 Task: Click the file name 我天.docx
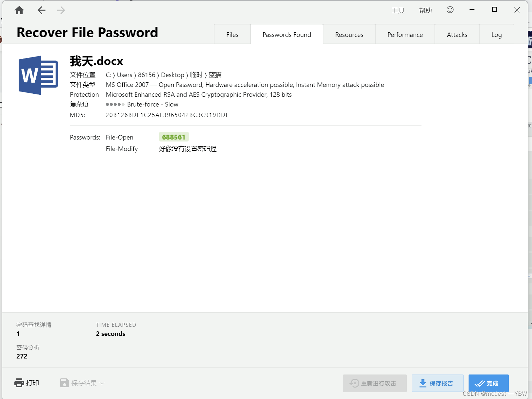96,61
